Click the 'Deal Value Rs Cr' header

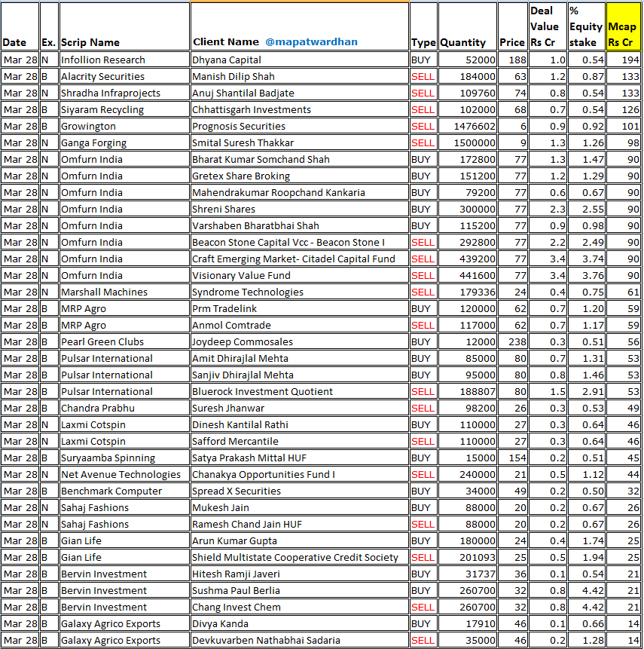[548, 26]
